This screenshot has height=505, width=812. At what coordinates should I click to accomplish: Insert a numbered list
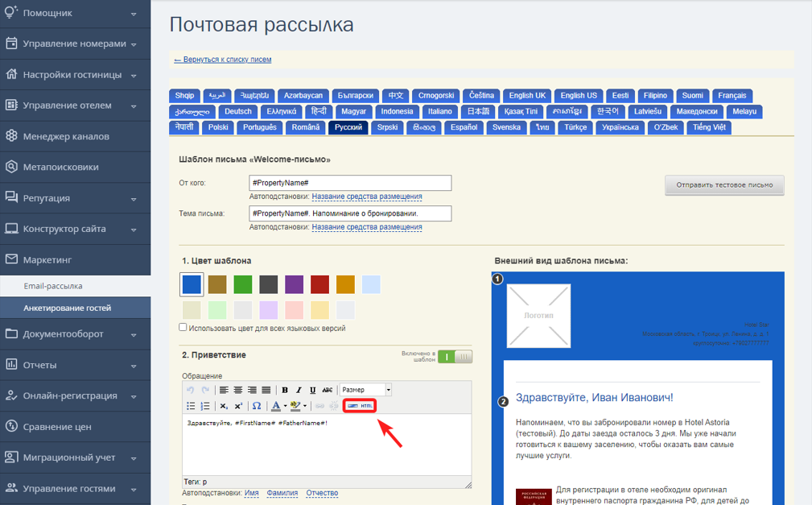click(205, 406)
